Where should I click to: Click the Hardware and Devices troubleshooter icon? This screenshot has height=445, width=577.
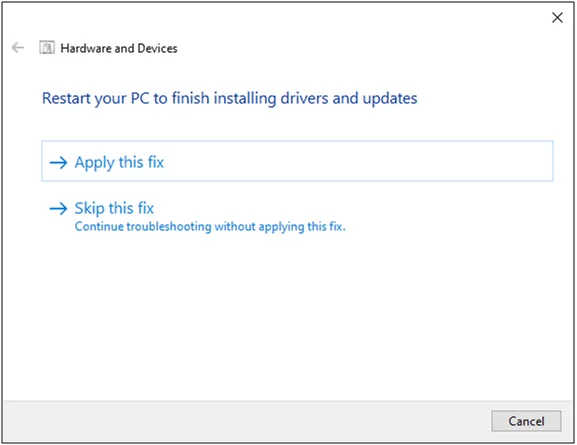point(47,47)
